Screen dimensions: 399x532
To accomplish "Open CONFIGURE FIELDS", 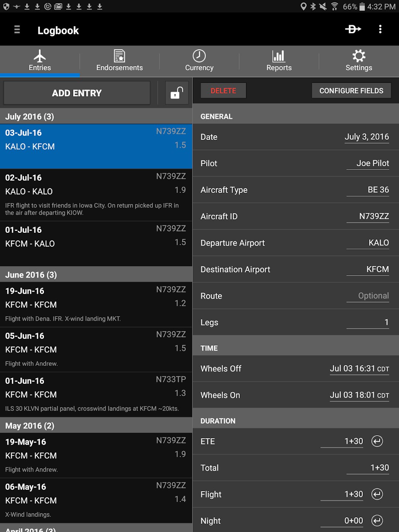I will [351, 91].
